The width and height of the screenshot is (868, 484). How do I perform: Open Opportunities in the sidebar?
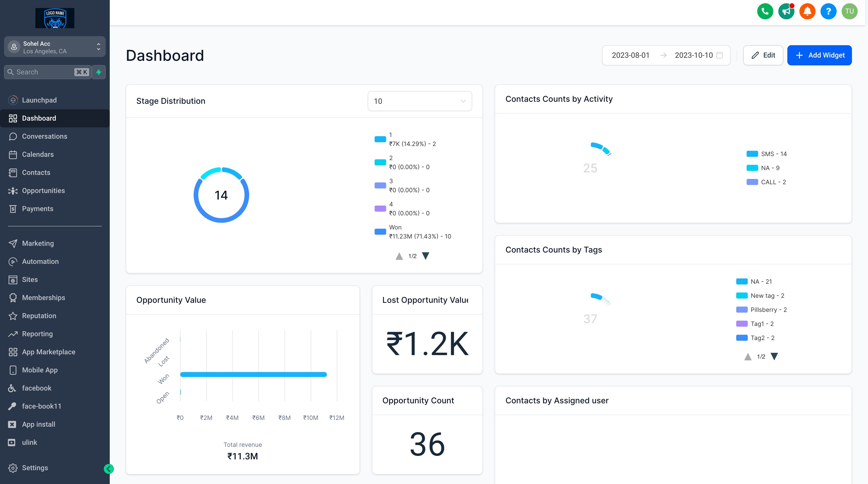(x=43, y=191)
